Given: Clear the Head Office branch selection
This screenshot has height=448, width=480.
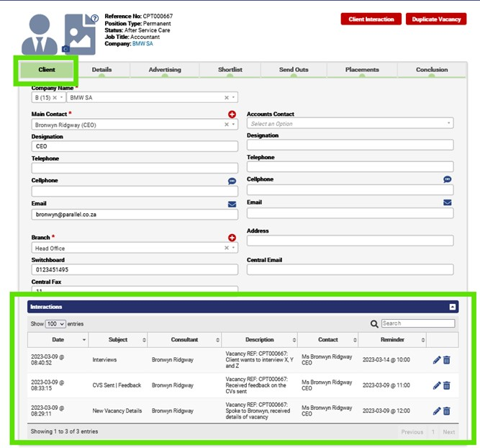Looking at the screenshot, I should point(227,248).
